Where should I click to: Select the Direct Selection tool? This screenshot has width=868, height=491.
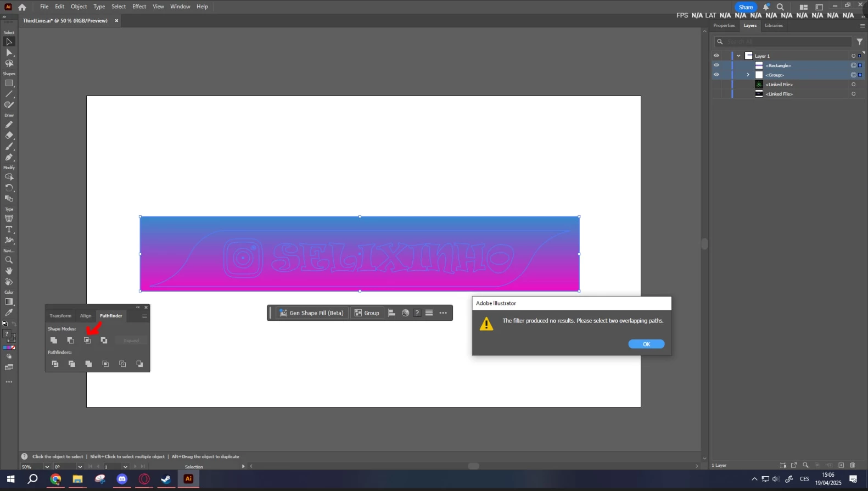coord(9,53)
